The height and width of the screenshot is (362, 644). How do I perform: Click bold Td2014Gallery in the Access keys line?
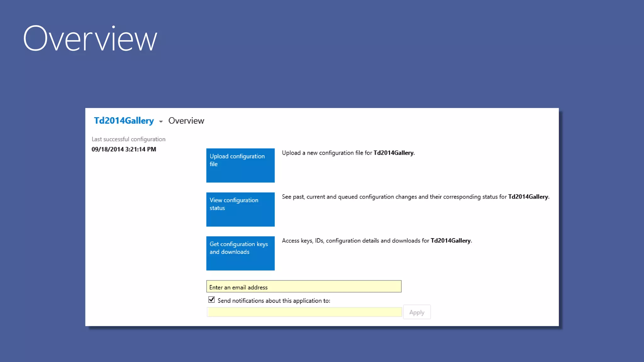[x=450, y=241]
